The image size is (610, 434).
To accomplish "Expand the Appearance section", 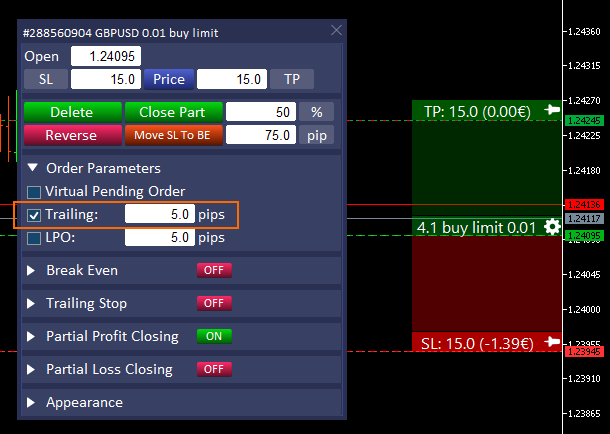I will click(x=32, y=402).
